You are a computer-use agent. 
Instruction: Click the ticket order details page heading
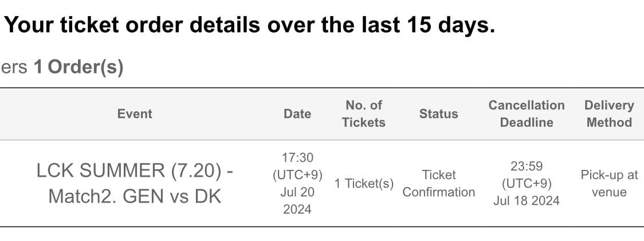click(x=249, y=25)
